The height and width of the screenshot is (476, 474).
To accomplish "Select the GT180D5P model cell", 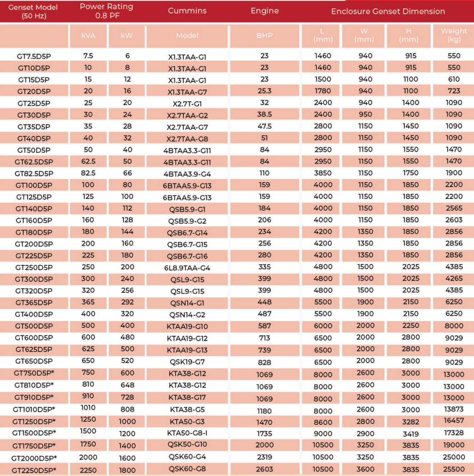I will click(34, 232).
